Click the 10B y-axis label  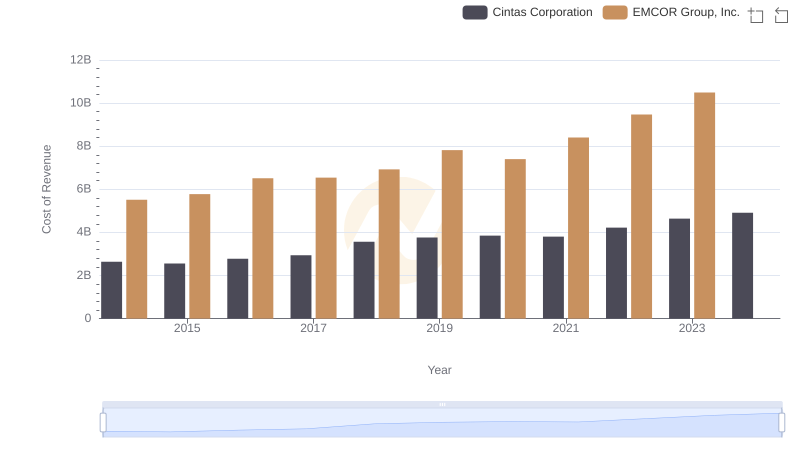coord(81,103)
